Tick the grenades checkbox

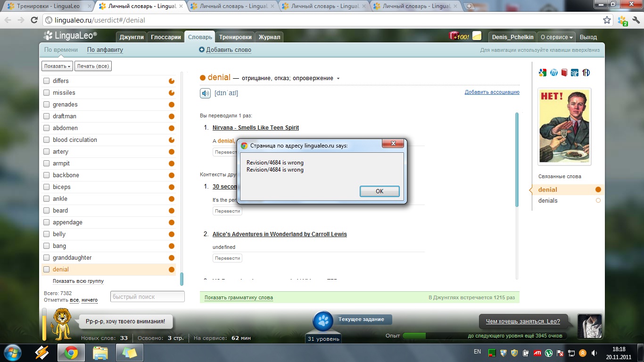pos(46,105)
